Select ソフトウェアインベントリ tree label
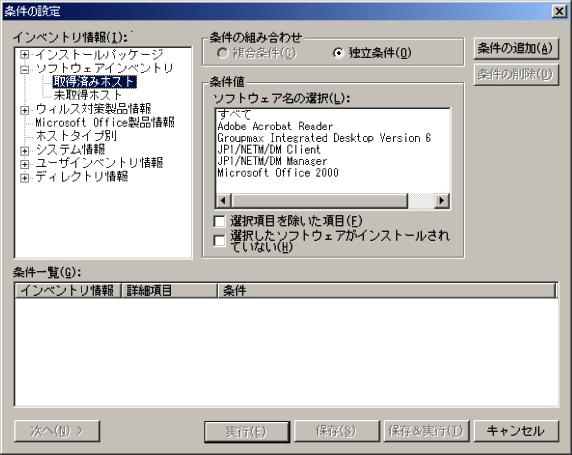 (104, 68)
